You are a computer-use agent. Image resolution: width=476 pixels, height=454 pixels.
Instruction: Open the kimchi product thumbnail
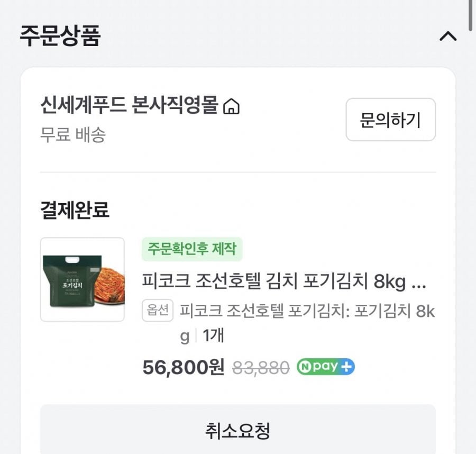coord(83,279)
